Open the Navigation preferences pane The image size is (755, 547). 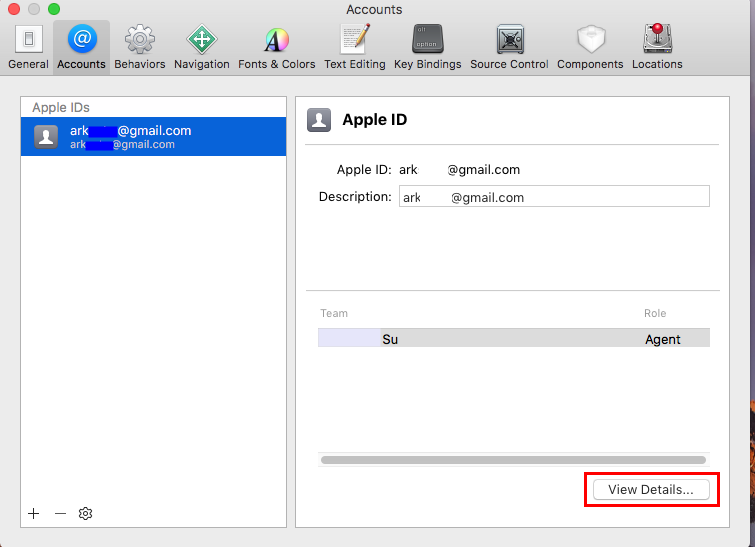(202, 47)
